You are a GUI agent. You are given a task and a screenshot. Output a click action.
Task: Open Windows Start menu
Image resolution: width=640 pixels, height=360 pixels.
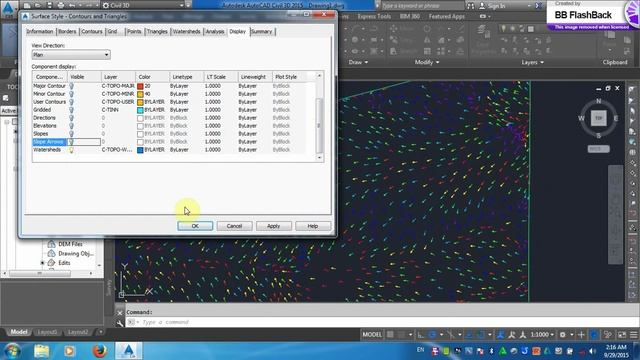click(x=12, y=351)
